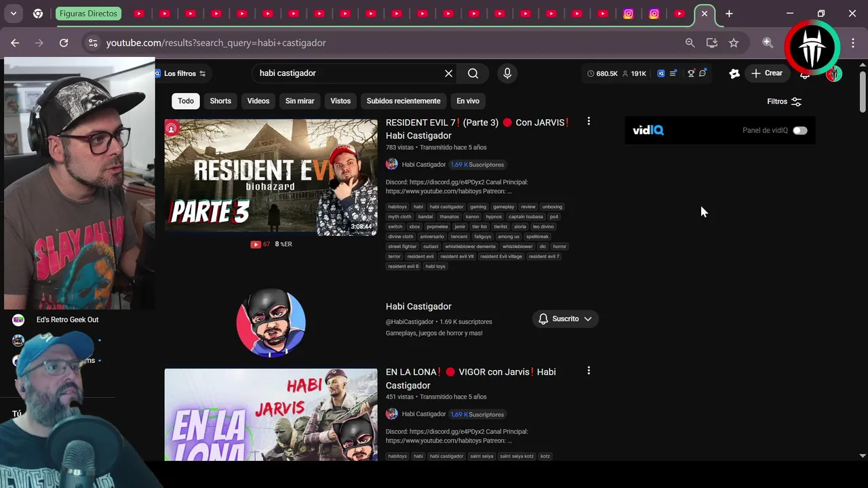868x488 pixels.
Task: Click the 'resident Evil village' tag
Action: [501, 257]
